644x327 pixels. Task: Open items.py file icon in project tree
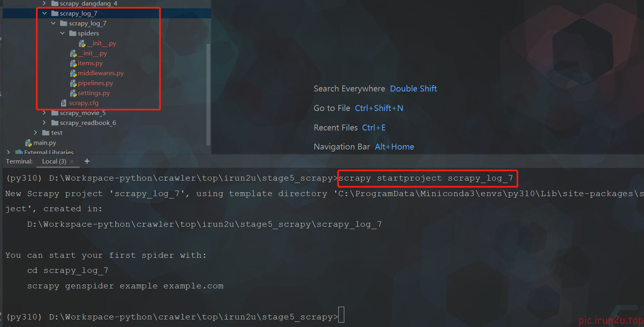[74, 63]
